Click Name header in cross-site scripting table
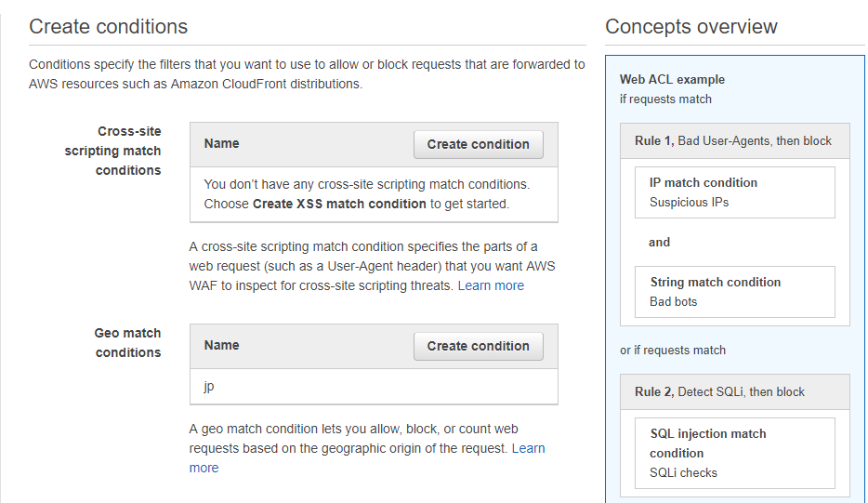Viewport: 868px width, 503px height. pyautogui.click(x=222, y=143)
